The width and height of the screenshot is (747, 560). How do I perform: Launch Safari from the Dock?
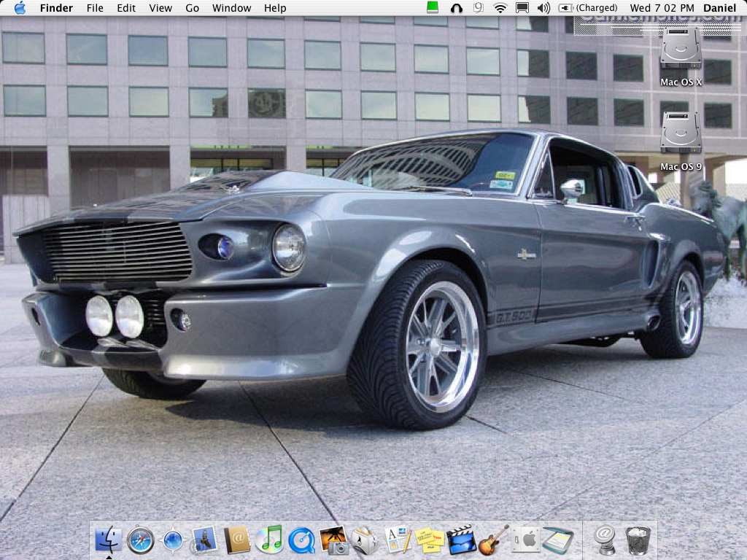coord(141,540)
